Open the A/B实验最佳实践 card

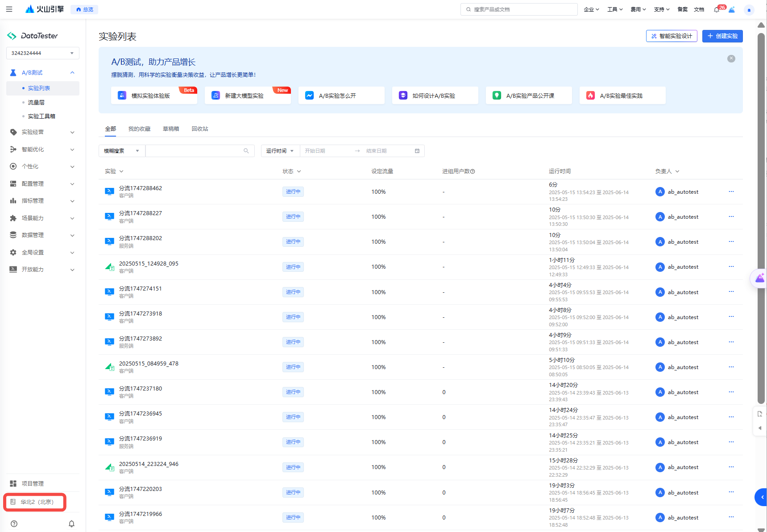coord(622,96)
